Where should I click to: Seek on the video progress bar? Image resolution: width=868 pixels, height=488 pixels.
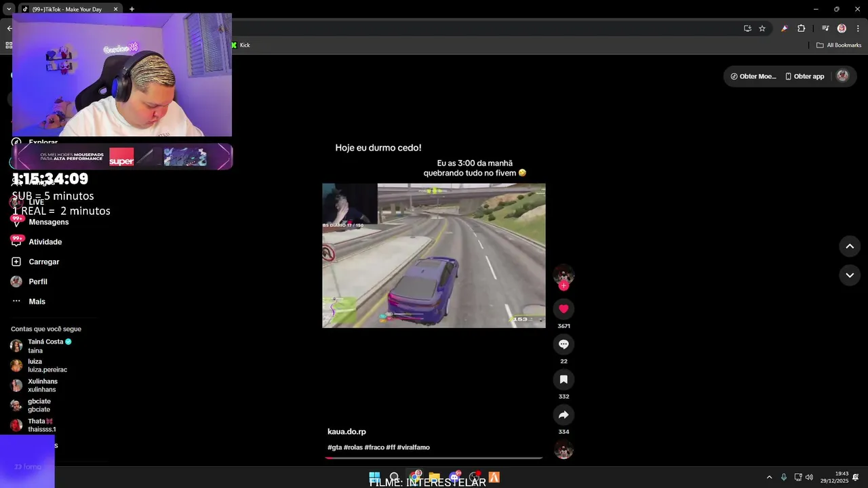coord(434,458)
